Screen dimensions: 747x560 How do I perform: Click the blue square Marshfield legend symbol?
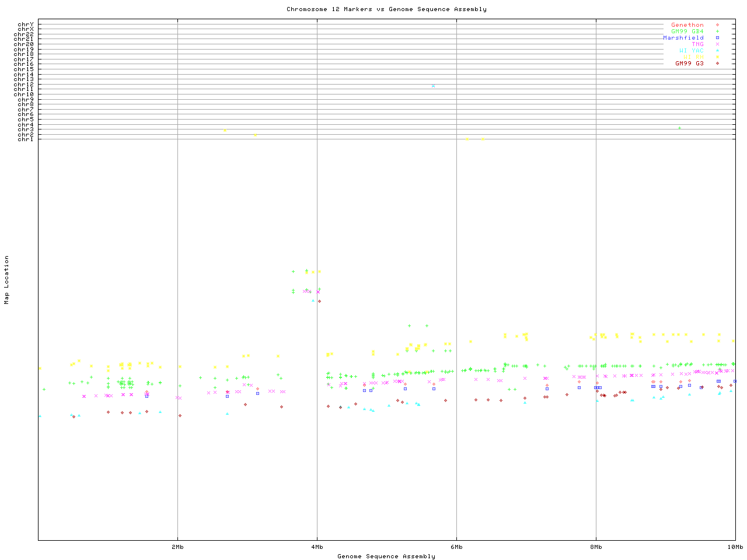[717, 38]
